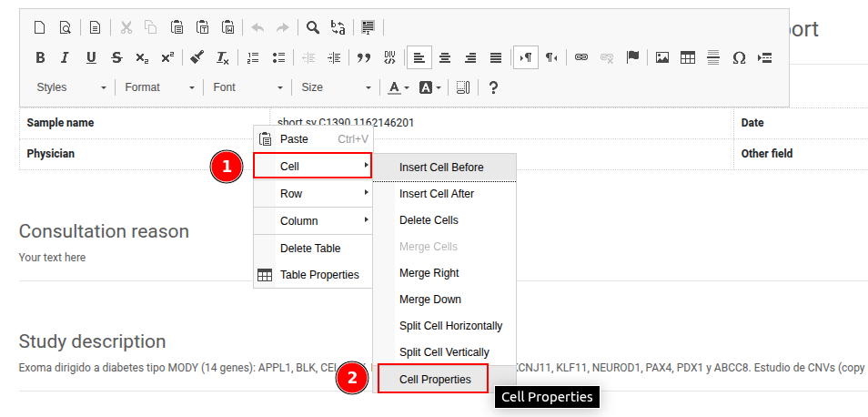Insert a table using the toolbar icon
The height and width of the screenshot is (417, 868).
688,57
